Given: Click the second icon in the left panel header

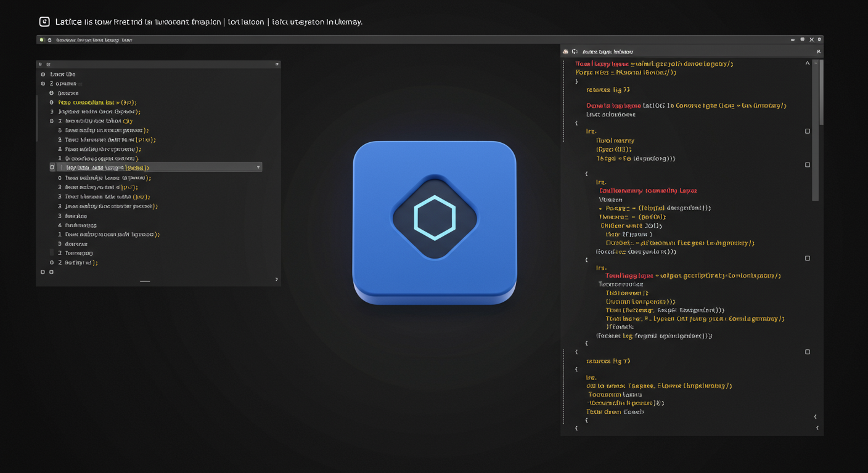Looking at the screenshot, I should [x=48, y=64].
